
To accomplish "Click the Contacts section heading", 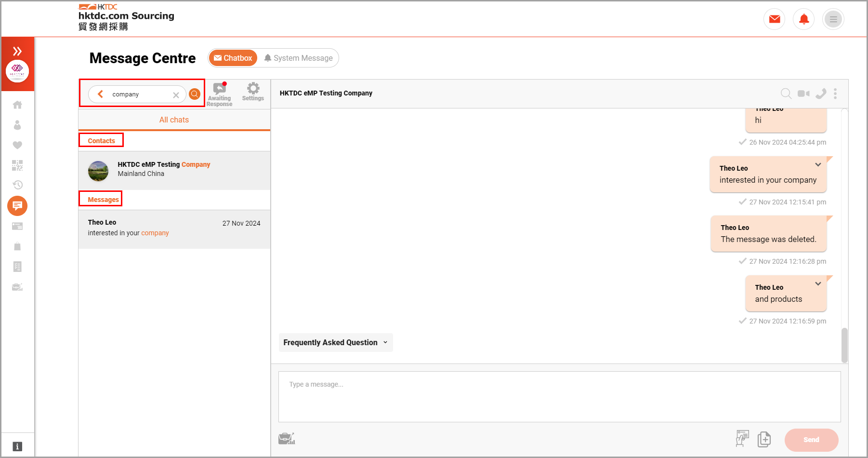I will 101,141.
